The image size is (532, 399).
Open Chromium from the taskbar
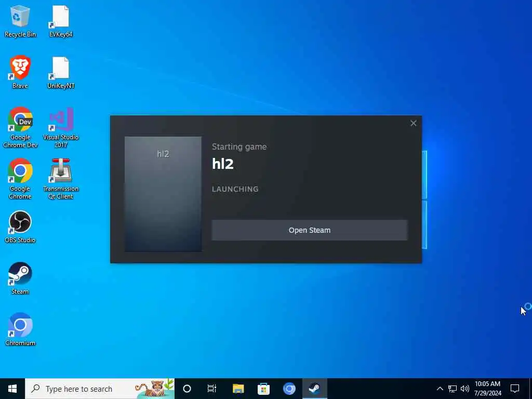[x=289, y=389]
